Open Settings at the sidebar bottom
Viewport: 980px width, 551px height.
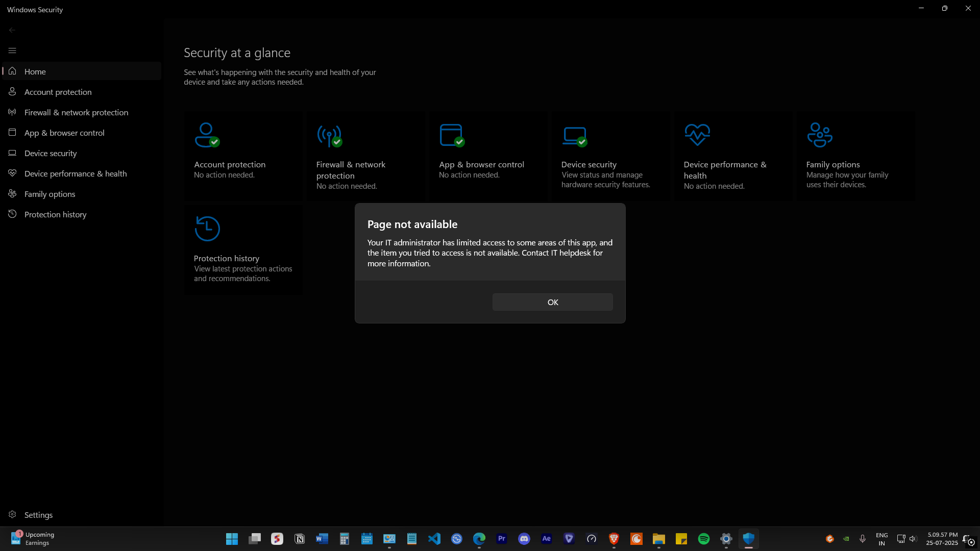38,515
